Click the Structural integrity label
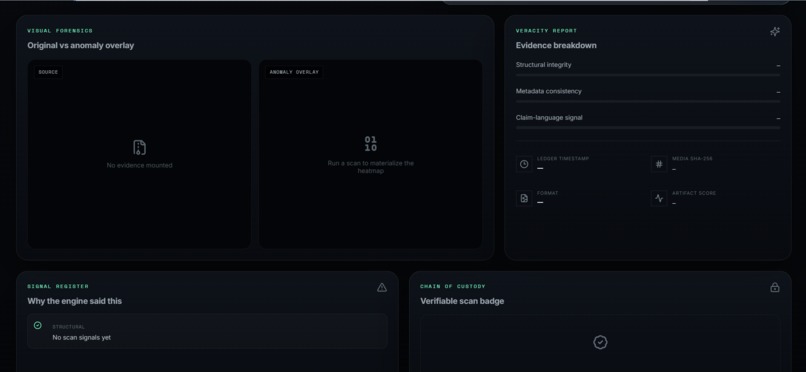The height and width of the screenshot is (372, 806). [543, 65]
